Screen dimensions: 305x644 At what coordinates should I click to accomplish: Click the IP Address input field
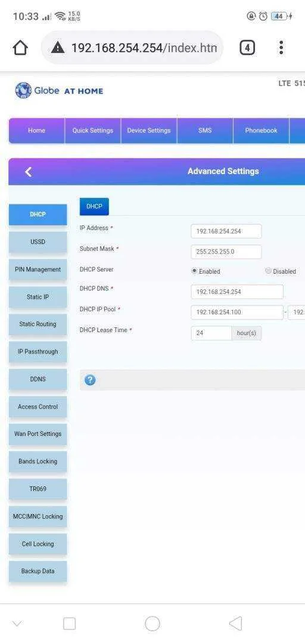[x=226, y=231]
